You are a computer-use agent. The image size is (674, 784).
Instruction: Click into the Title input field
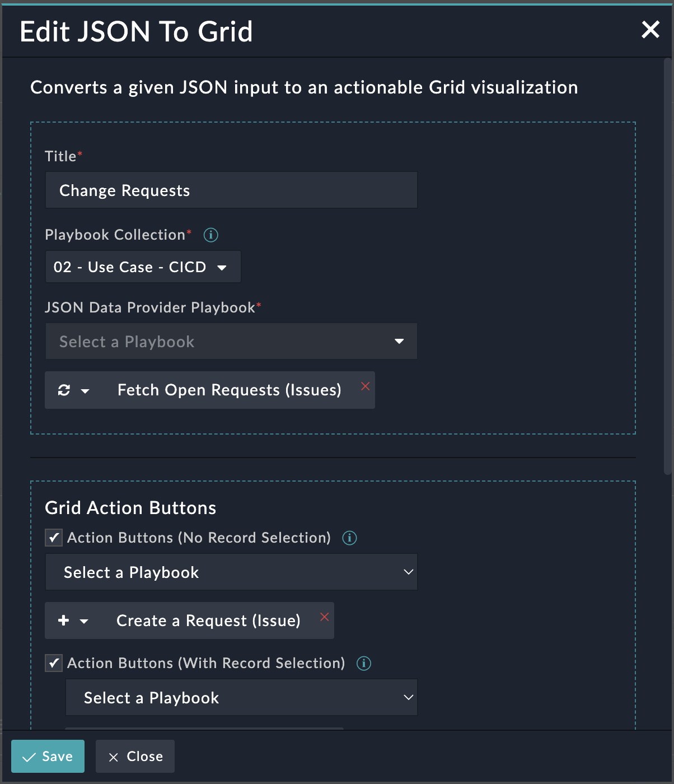coord(231,190)
